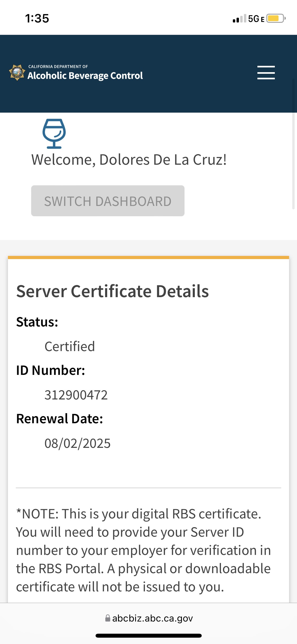Image resolution: width=297 pixels, height=644 pixels.
Task: Tap the home indicator bar at bottom
Action: [148, 636]
